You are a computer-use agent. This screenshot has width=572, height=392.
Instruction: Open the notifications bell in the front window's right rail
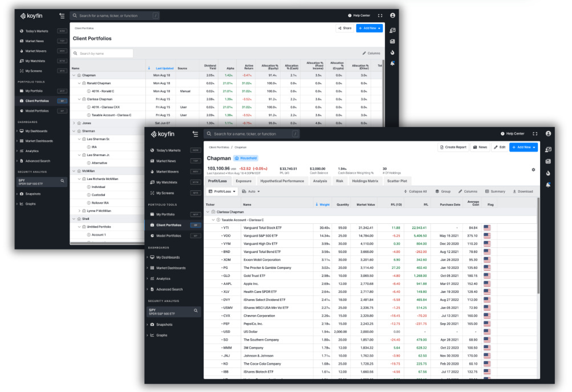click(548, 185)
